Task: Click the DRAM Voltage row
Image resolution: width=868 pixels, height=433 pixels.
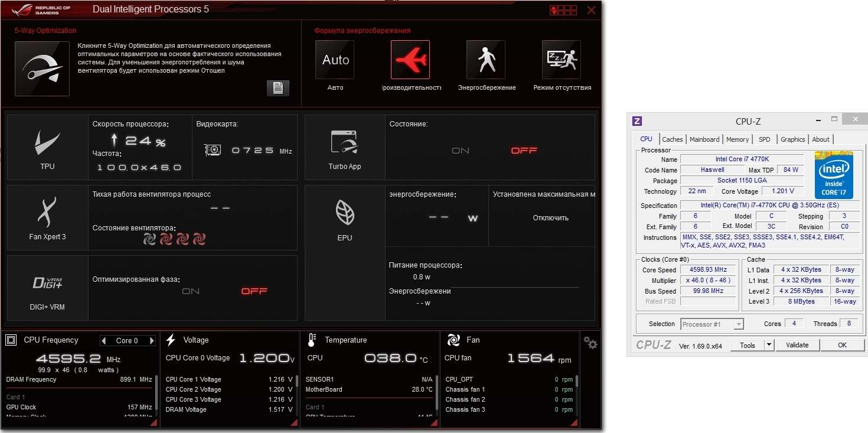Action: 229,409
